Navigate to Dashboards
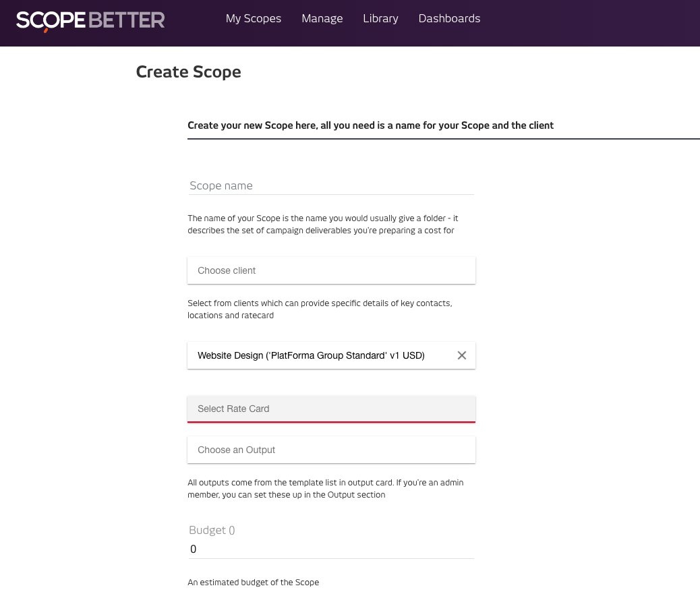 point(449,18)
